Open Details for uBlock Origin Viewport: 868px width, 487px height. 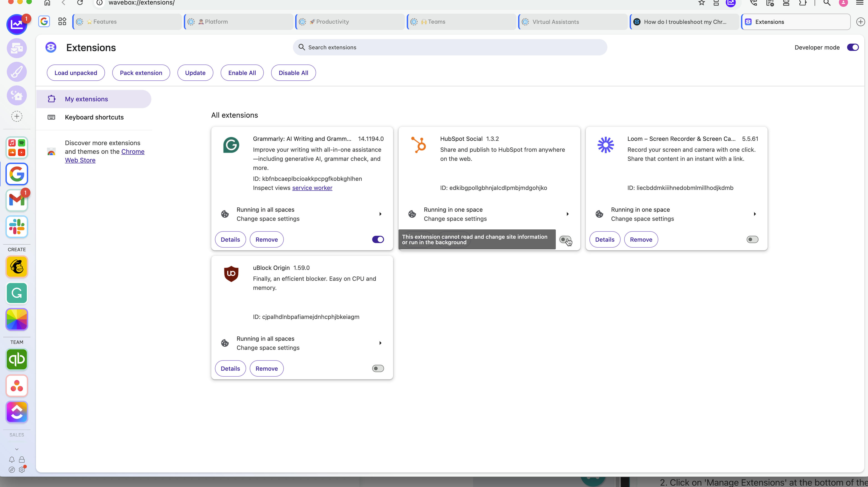click(x=230, y=368)
